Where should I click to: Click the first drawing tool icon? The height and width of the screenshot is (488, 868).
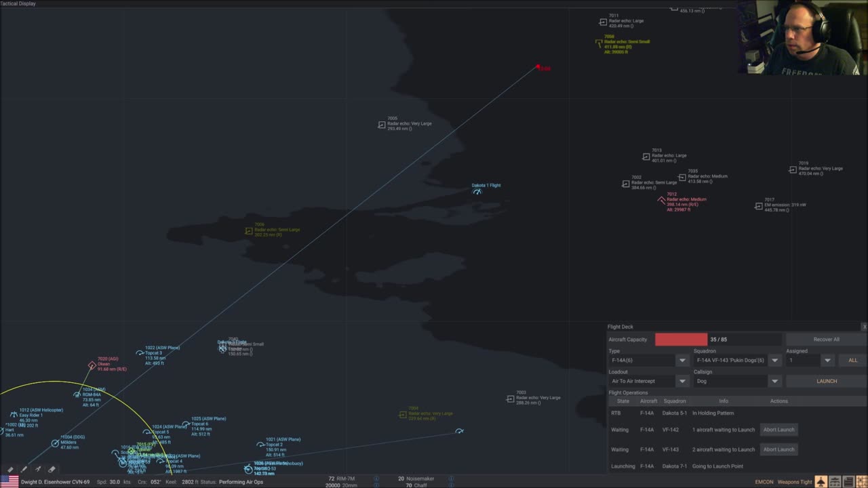tap(10, 469)
